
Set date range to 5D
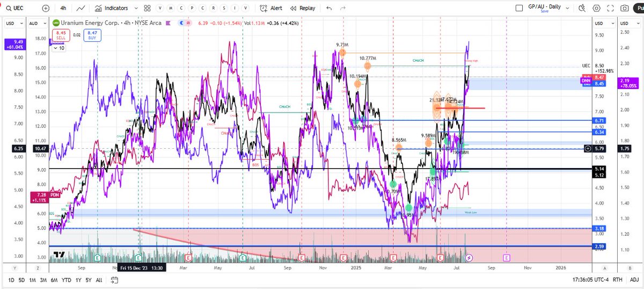pos(21,280)
